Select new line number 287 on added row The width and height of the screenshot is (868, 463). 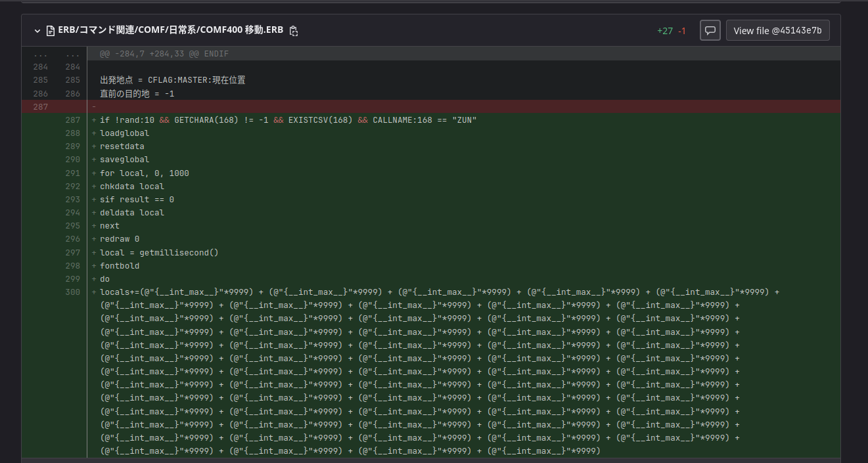(x=72, y=120)
